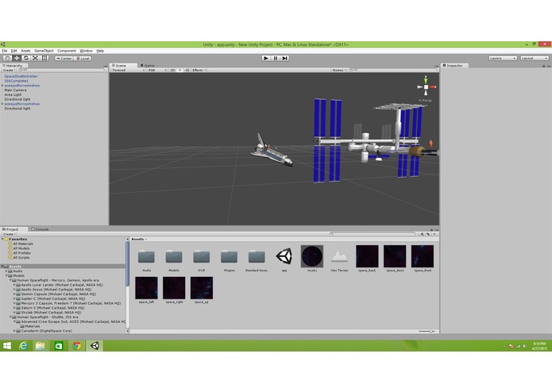Open the GameObject menu
The height and width of the screenshot is (392, 552).
(44, 51)
